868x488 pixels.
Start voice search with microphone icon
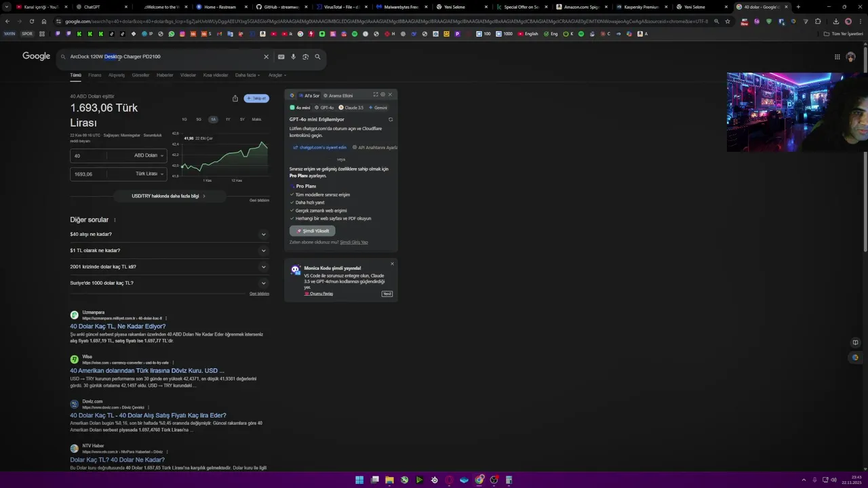point(293,57)
